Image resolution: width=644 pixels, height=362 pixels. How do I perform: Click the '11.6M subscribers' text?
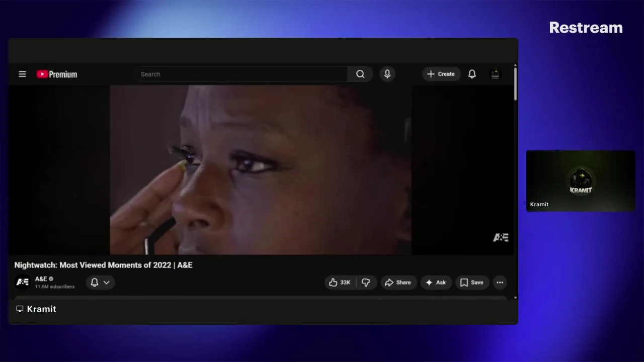click(55, 287)
